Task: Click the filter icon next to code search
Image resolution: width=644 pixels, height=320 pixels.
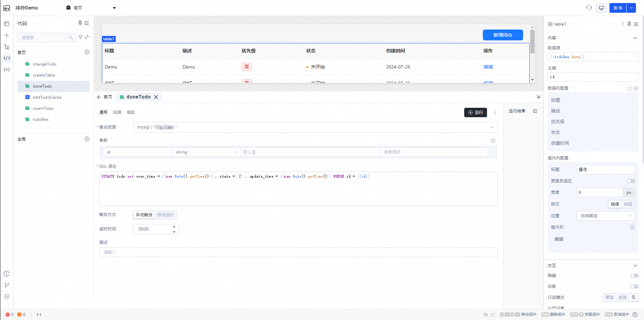Action: [80, 37]
